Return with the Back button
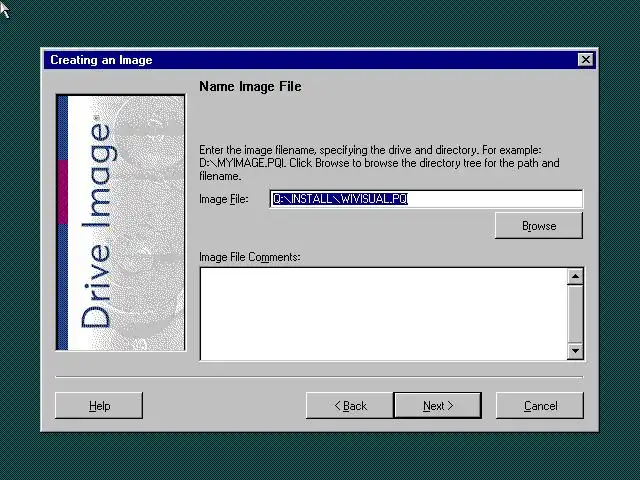Viewport: 640px width, 480px height. (x=350, y=405)
